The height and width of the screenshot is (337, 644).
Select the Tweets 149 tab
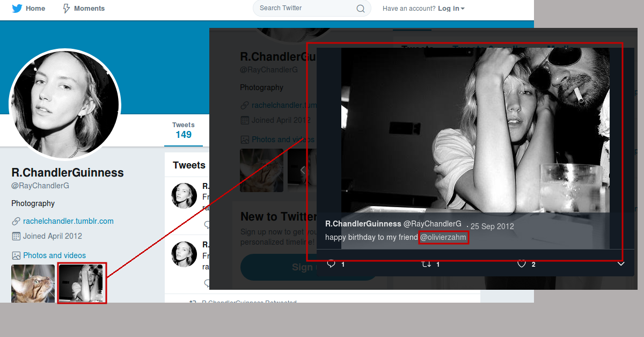point(184,130)
